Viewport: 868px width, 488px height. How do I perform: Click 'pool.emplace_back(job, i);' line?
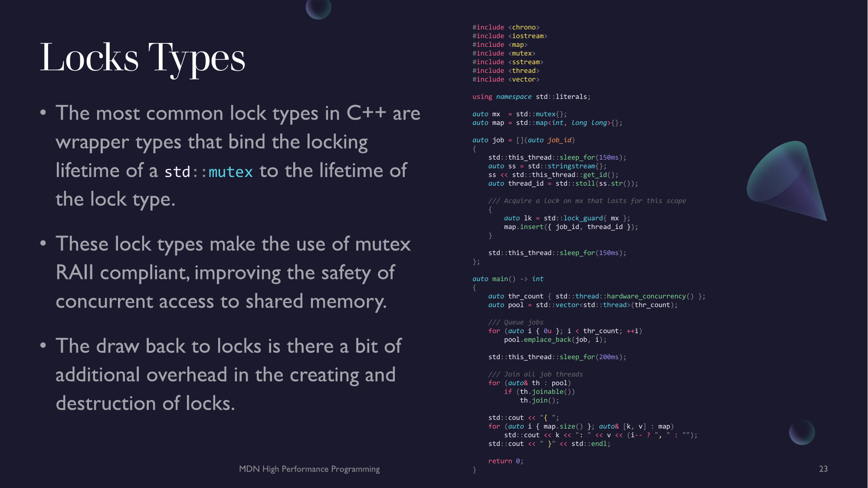[555, 340]
